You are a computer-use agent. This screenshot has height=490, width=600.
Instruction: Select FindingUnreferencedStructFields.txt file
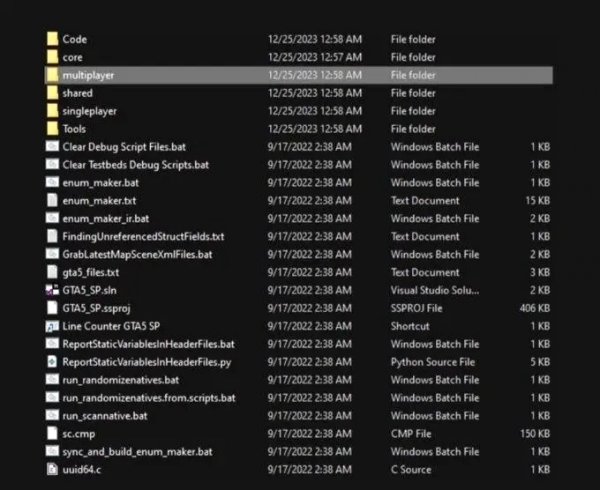point(143,237)
